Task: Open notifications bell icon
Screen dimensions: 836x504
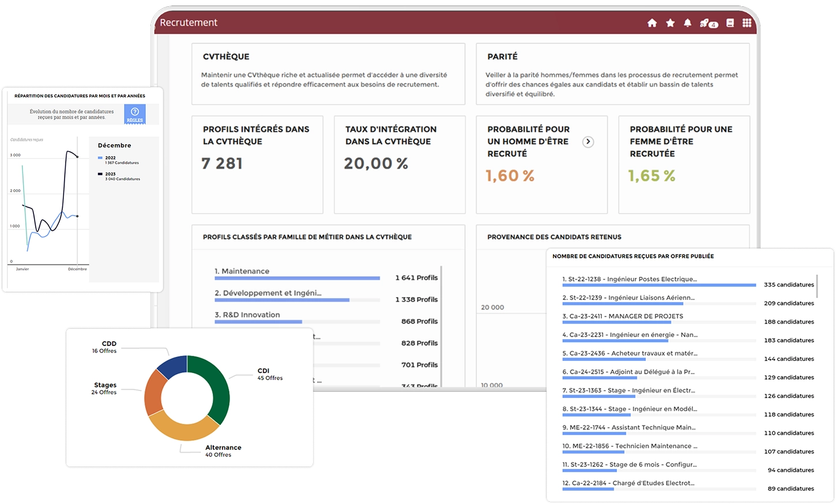Action: [x=687, y=23]
